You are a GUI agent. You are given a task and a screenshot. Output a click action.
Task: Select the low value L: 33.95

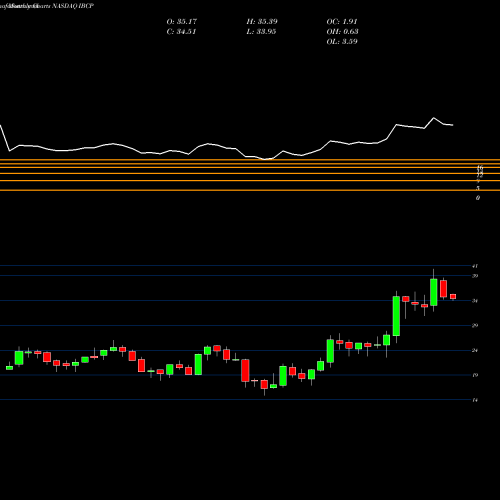[261, 32]
